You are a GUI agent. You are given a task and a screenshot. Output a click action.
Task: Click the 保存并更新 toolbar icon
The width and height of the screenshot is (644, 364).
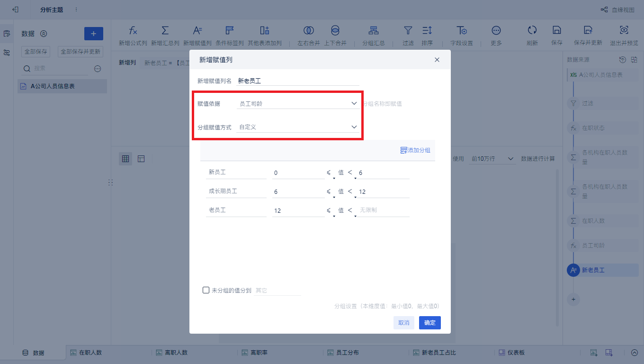(x=588, y=30)
